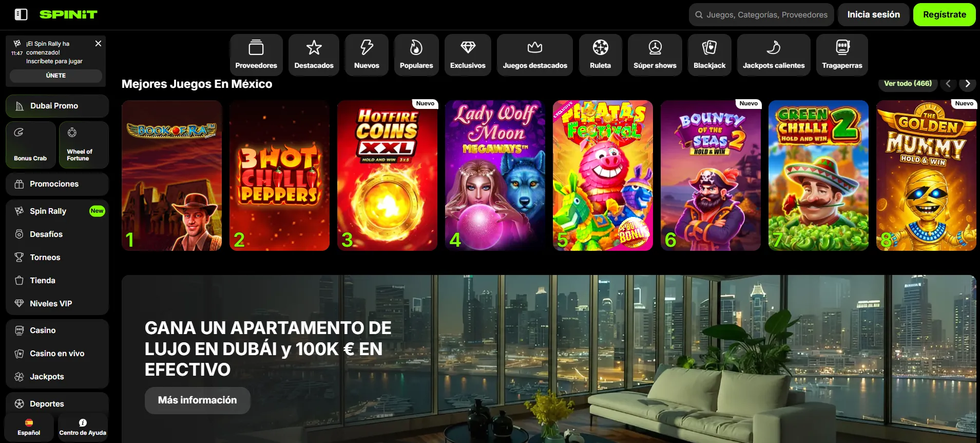Screen dimensions: 980x443
Task: Open Tienda in the sidebar
Action: (x=57, y=281)
